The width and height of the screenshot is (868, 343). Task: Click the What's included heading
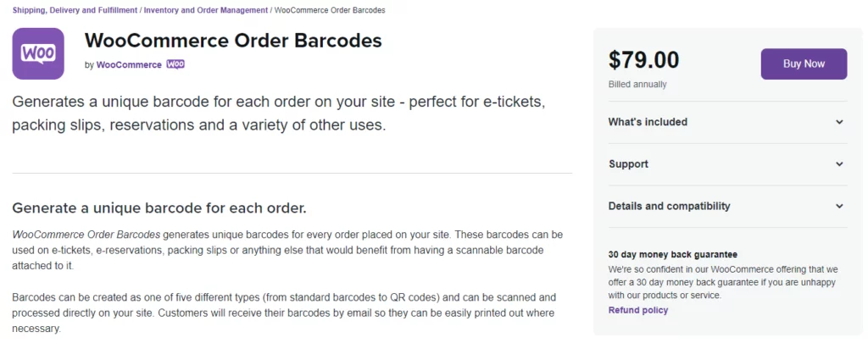coord(648,122)
